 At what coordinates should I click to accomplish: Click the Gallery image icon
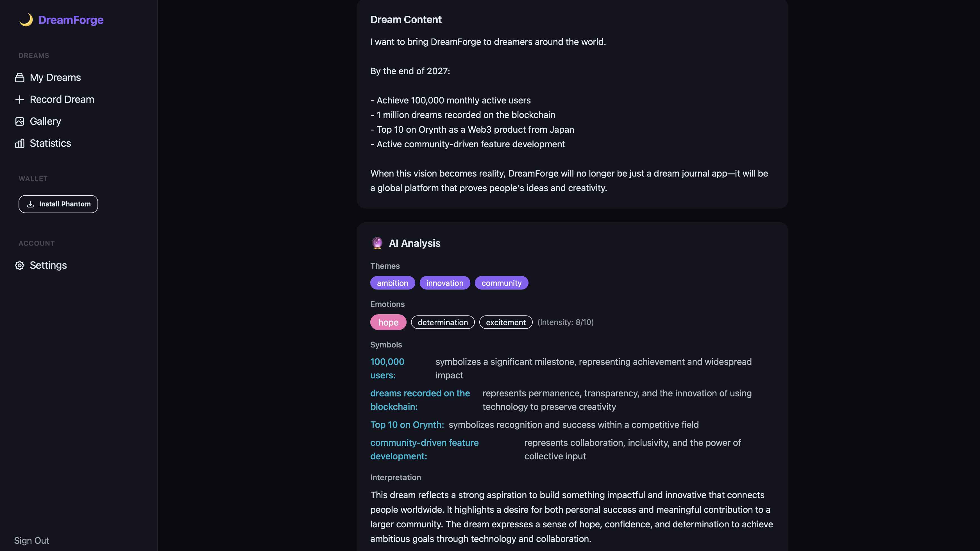[x=19, y=121]
